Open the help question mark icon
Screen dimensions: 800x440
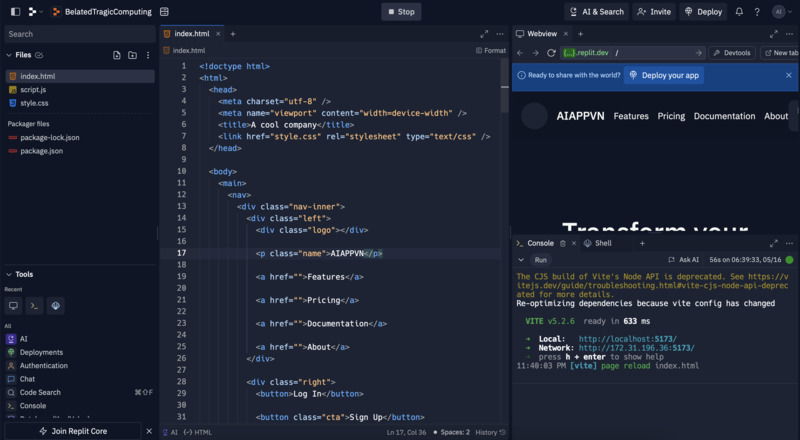757,12
